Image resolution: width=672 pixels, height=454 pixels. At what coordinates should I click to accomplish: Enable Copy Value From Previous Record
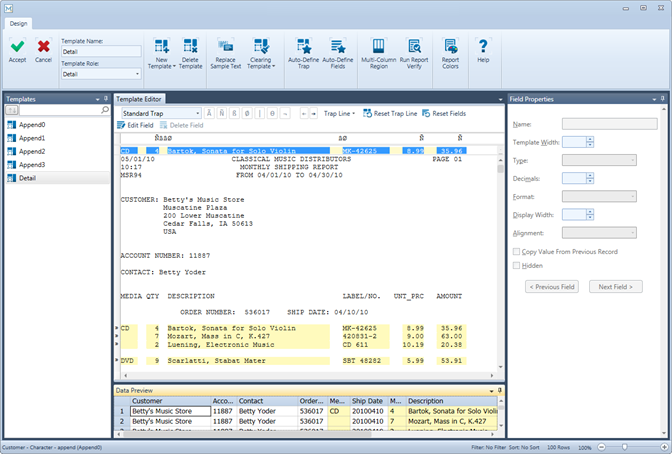(517, 252)
